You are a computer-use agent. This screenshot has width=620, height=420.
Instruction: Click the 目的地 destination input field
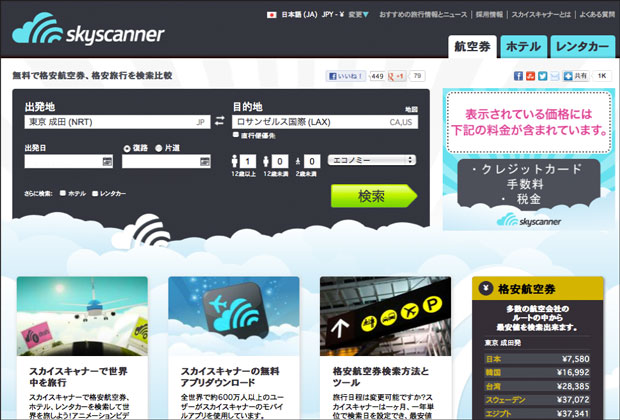point(325,122)
